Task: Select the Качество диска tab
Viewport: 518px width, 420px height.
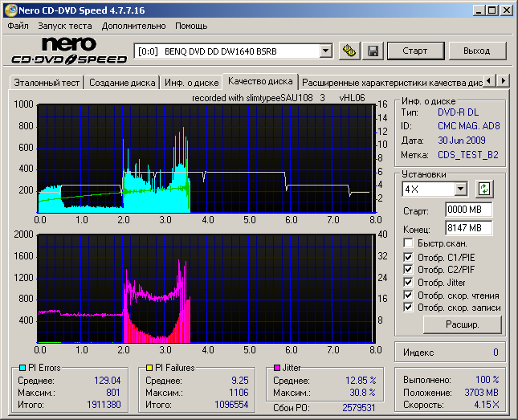Action: [x=260, y=81]
